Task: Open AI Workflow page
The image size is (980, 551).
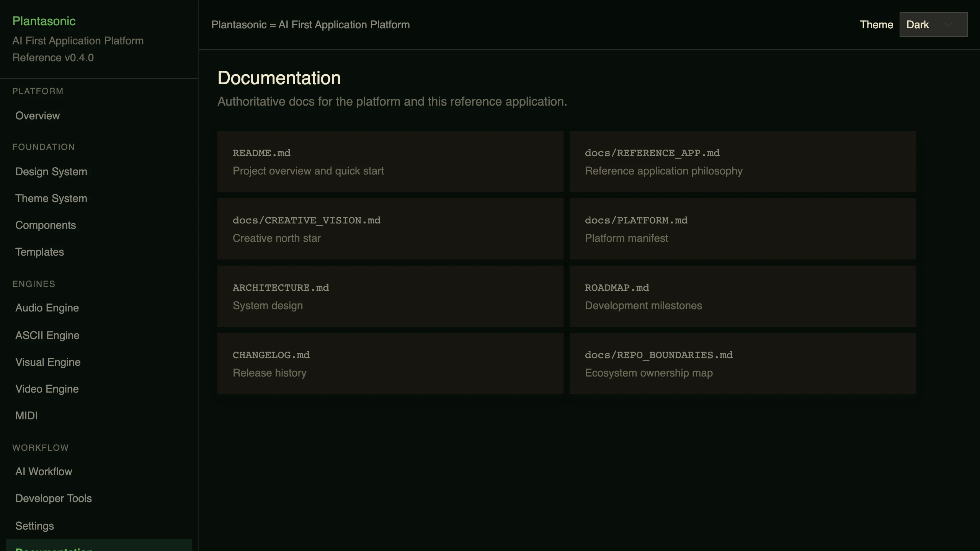Action: pos(99,471)
